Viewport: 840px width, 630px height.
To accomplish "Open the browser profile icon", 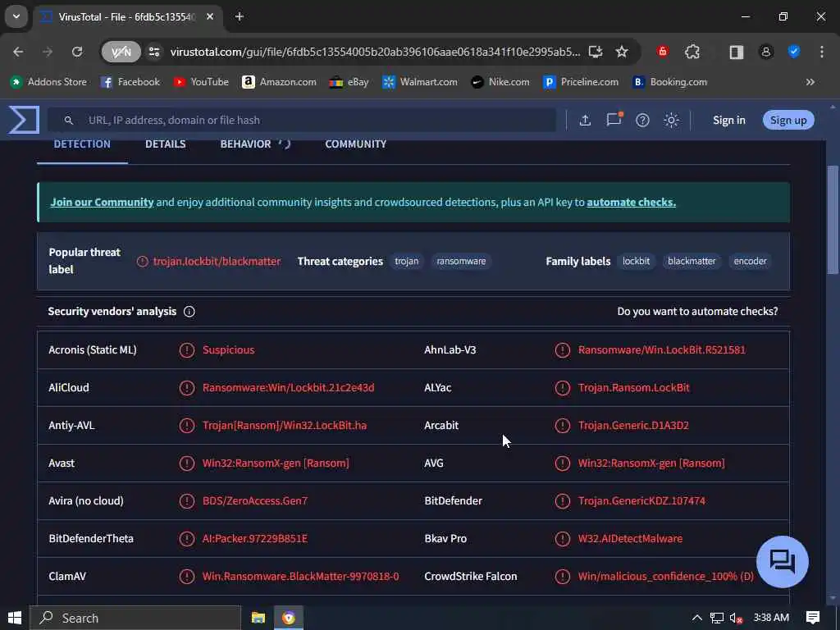I will point(766,52).
